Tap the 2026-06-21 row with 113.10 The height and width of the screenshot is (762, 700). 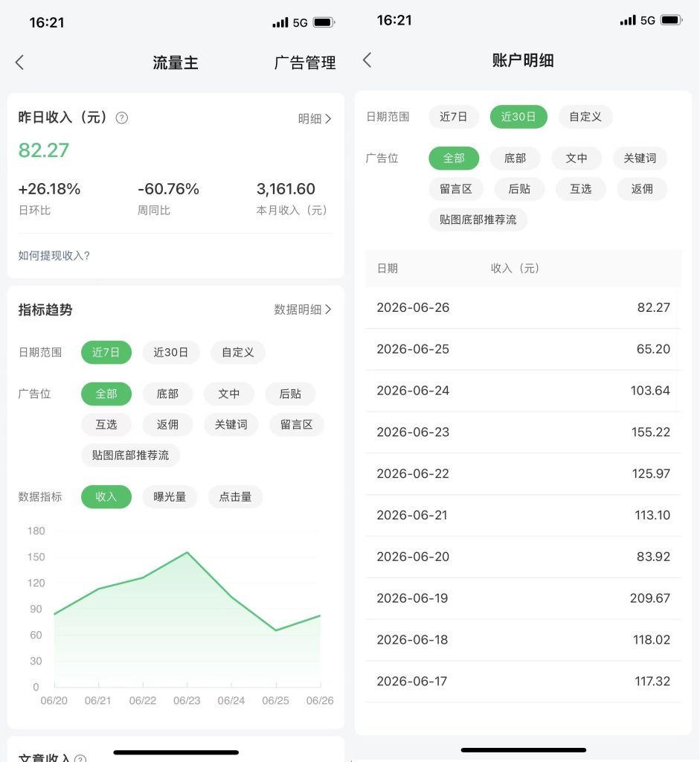(x=523, y=516)
